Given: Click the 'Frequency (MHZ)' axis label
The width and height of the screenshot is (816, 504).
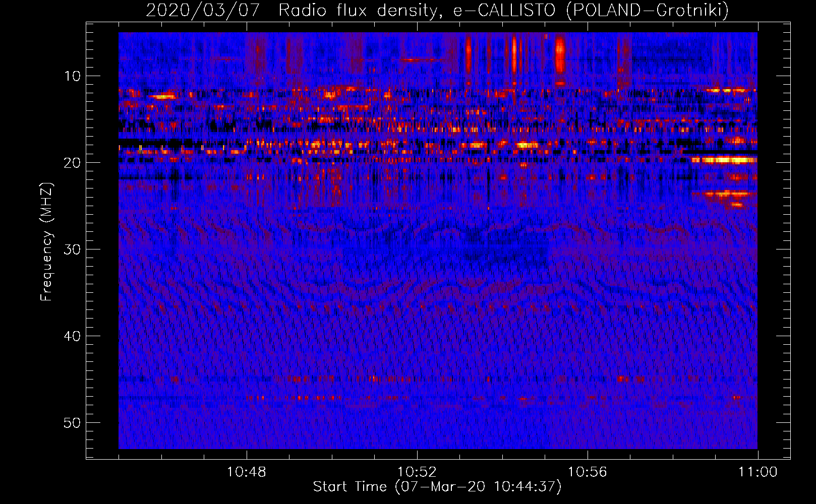Looking at the screenshot, I should pos(46,242).
